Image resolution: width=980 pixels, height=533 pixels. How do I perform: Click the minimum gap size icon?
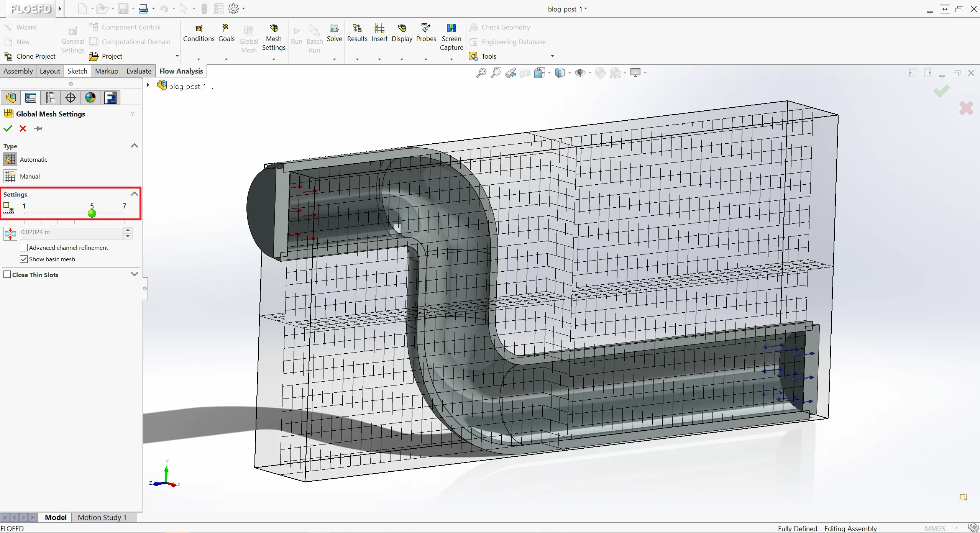10,233
